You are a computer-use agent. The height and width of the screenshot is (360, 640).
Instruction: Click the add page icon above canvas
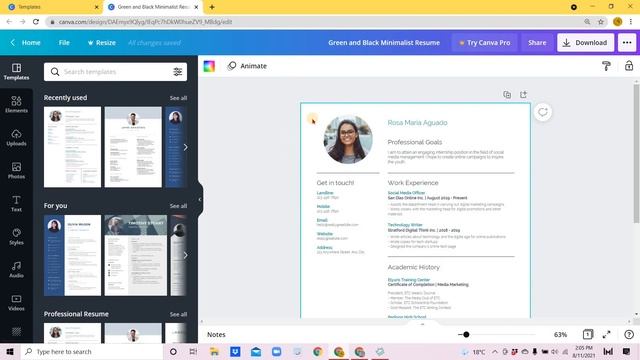click(x=523, y=95)
